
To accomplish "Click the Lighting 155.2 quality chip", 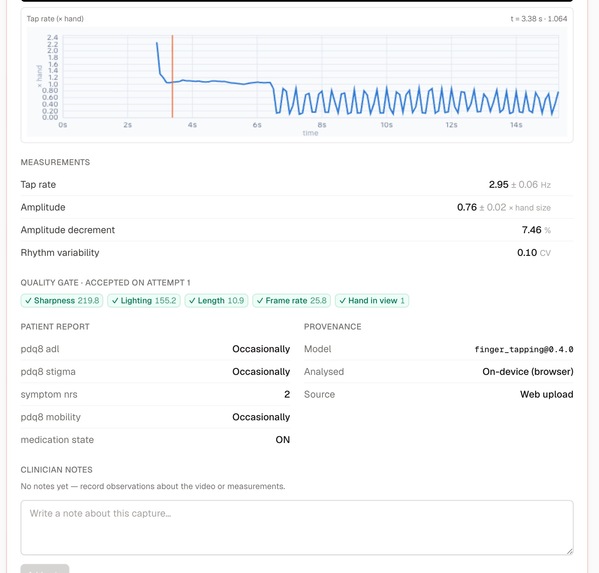I will click(144, 301).
